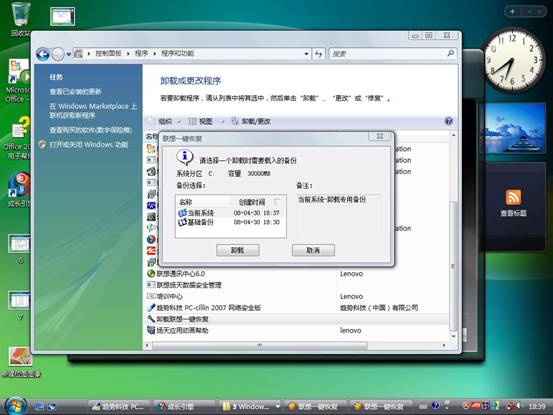Viewport: 553px width, 415px height.
Task: Open the desktop image file named 6
Action: (x=20, y=249)
